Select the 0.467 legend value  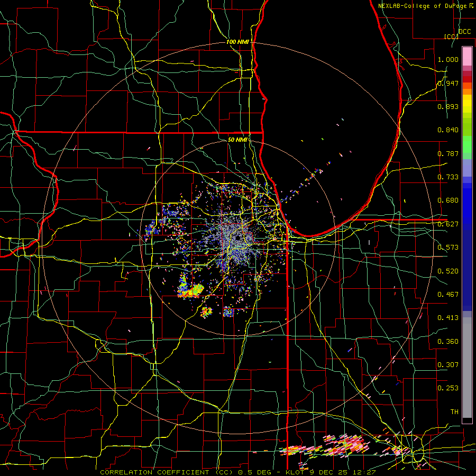point(448,295)
